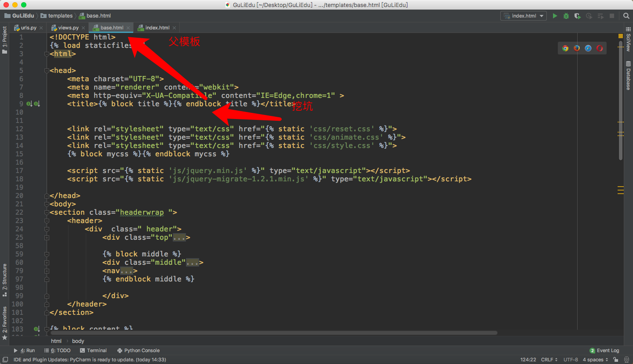Select the base.html editor tab
Viewport: 633px width, 364px height.
112,28
